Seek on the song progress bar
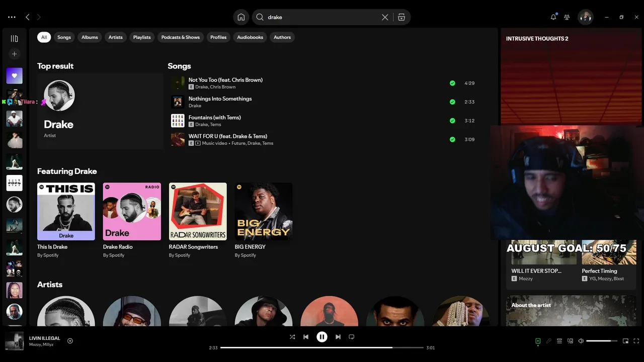 click(322, 347)
